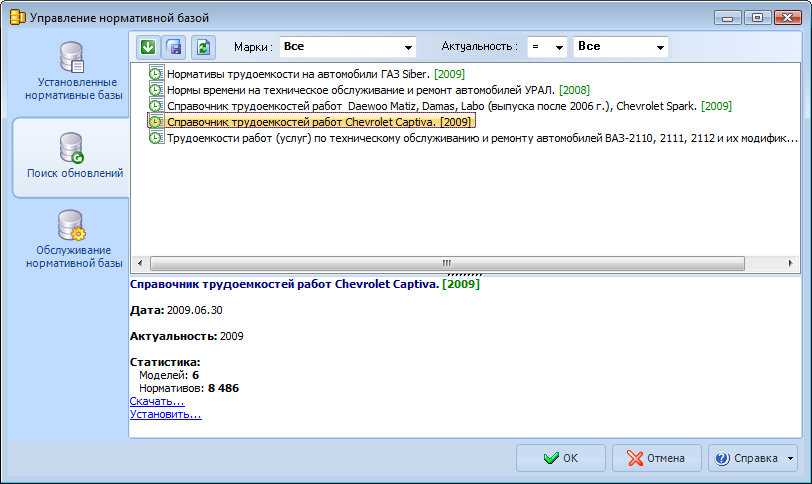Click the save floppy disk toolbar icon
812x484 pixels.
pyautogui.click(x=174, y=47)
